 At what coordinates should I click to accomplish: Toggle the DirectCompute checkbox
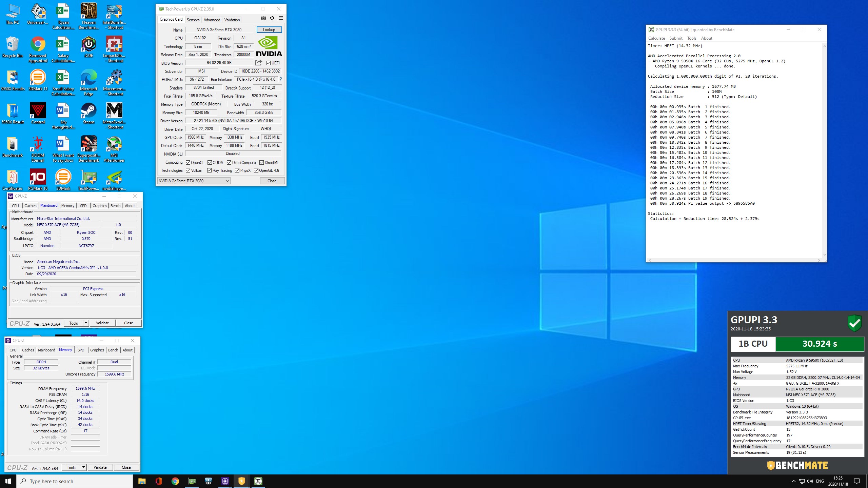[x=229, y=163]
